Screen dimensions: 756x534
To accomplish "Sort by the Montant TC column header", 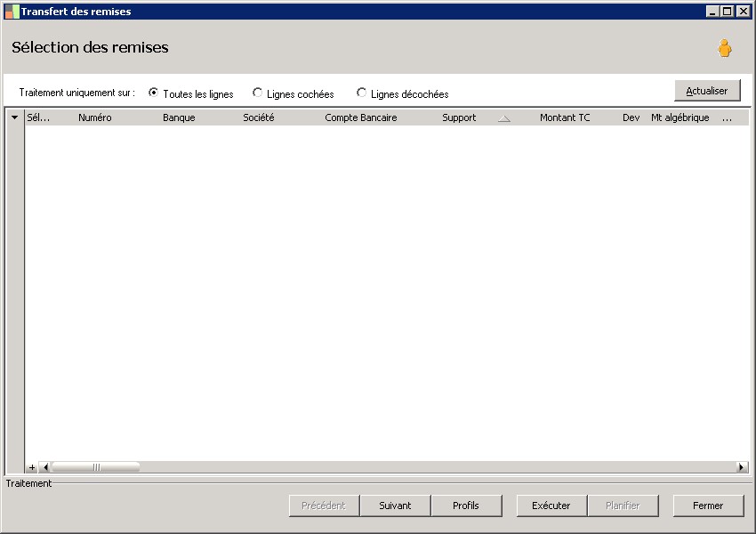I will (565, 117).
